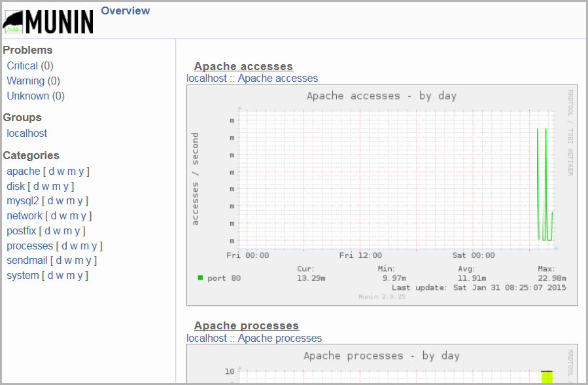Image resolution: width=588 pixels, height=385 pixels.
Task: Click the green port 80 legend swatch
Action: point(200,278)
